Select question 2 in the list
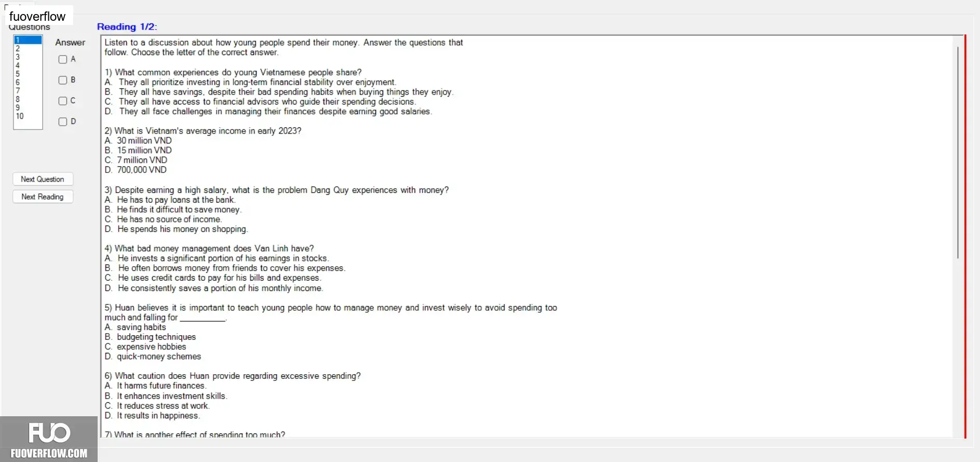Image resolution: width=980 pixels, height=462 pixels. pos(28,48)
